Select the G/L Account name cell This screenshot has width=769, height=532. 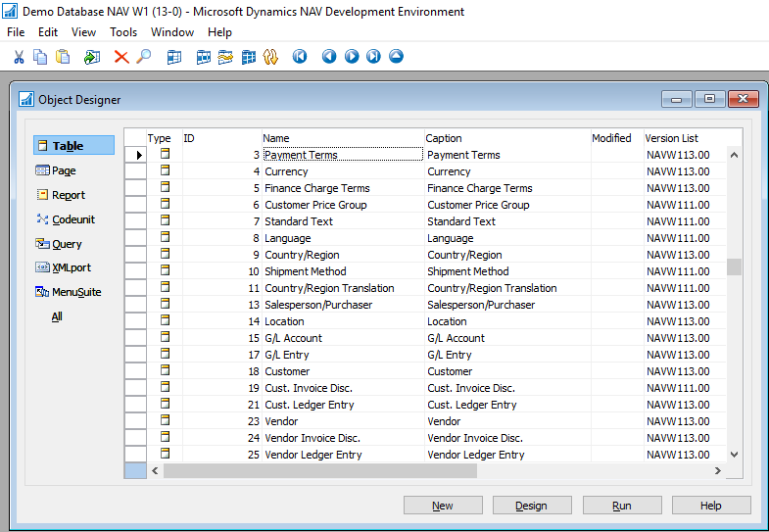pyautogui.click(x=343, y=338)
